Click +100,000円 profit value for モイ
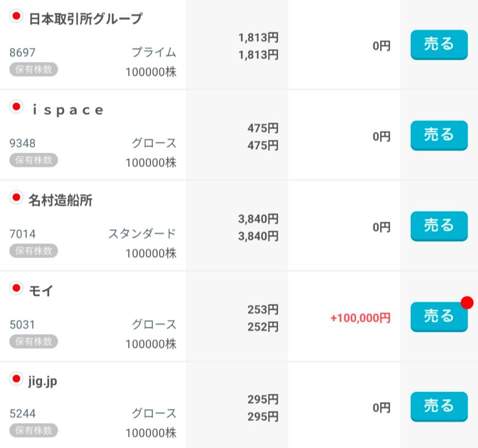 [360, 318]
